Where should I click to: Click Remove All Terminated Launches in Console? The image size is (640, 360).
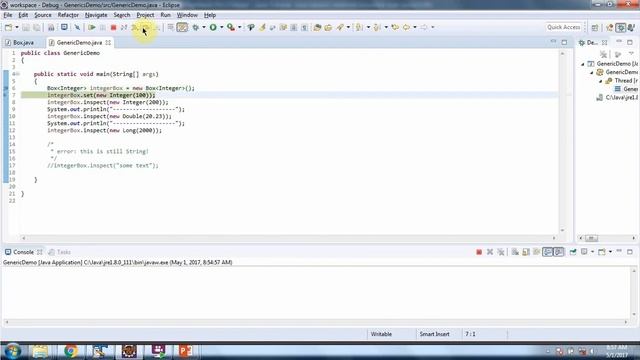pyautogui.click(x=501, y=252)
